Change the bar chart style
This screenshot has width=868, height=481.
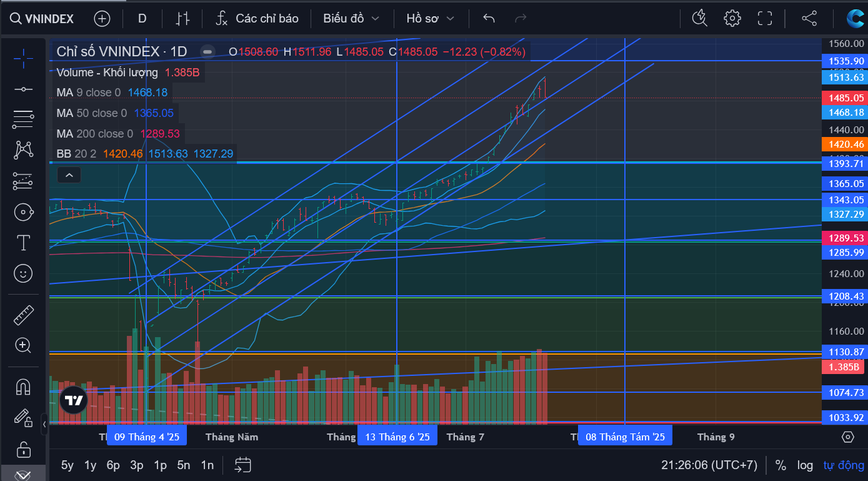[182, 18]
